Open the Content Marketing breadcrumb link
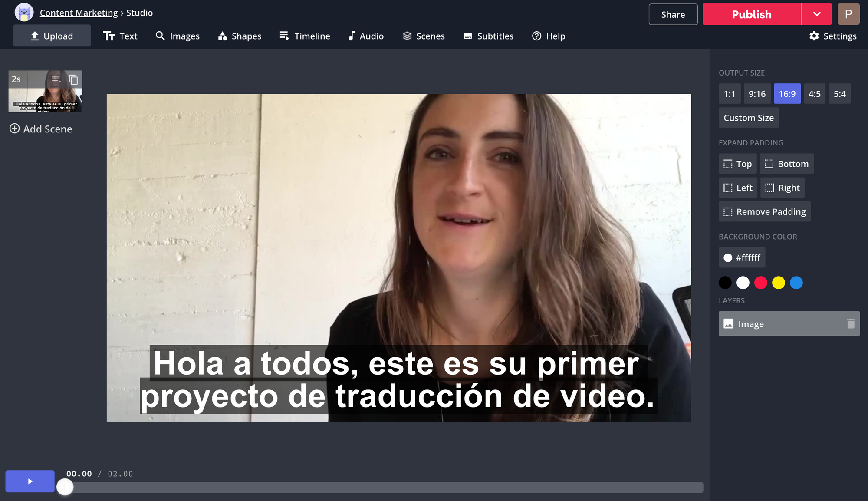The width and height of the screenshot is (868, 501). point(79,13)
